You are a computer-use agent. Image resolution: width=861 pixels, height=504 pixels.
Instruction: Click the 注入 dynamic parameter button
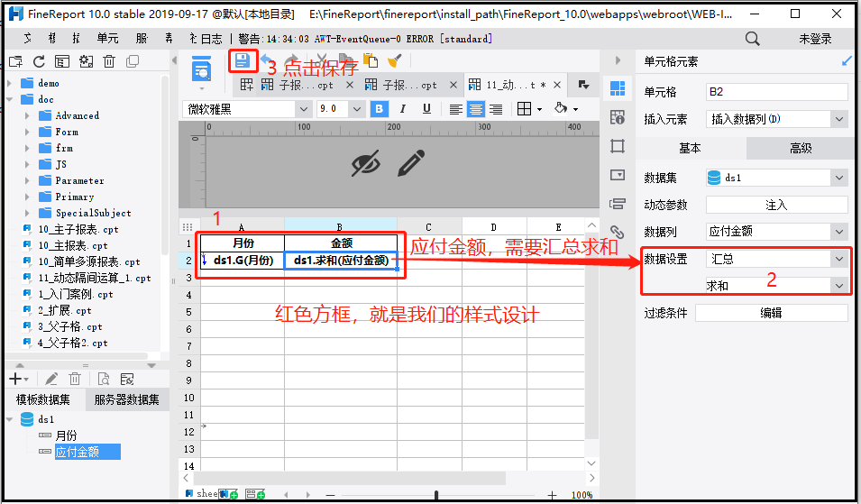776,205
